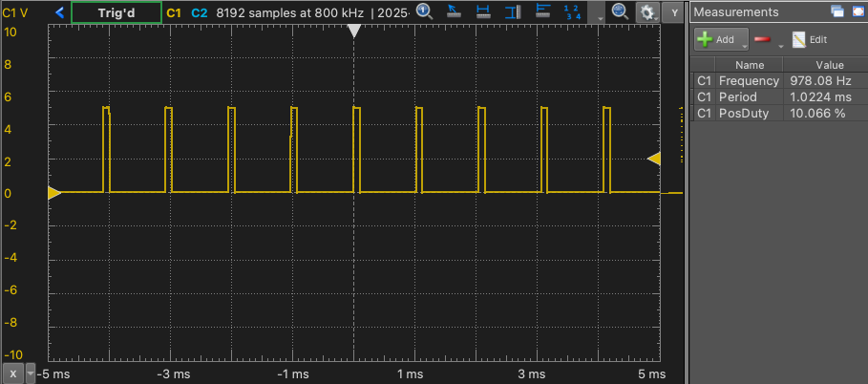Image resolution: width=868 pixels, height=384 pixels.
Task: Float the Measurements panel window
Action: click(x=836, y=11)
